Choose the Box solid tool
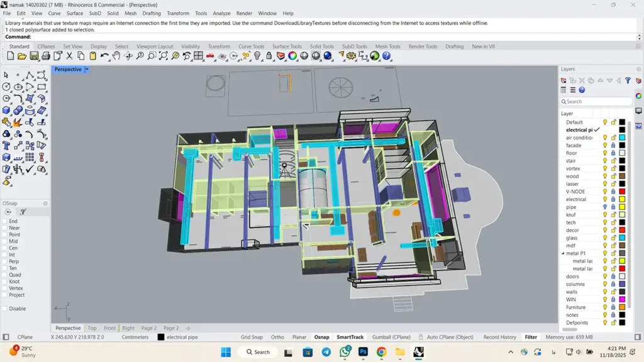The width and height of the screenshot is (644, 362). (6, 110)
